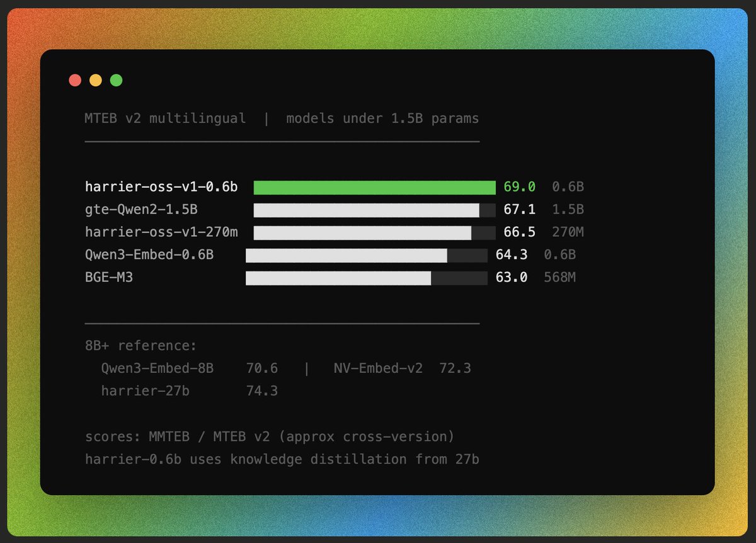Viewport: 756px width, 543px height.
Task: Click the score bar for BGE-M3
Action: [x=367, y=278]
